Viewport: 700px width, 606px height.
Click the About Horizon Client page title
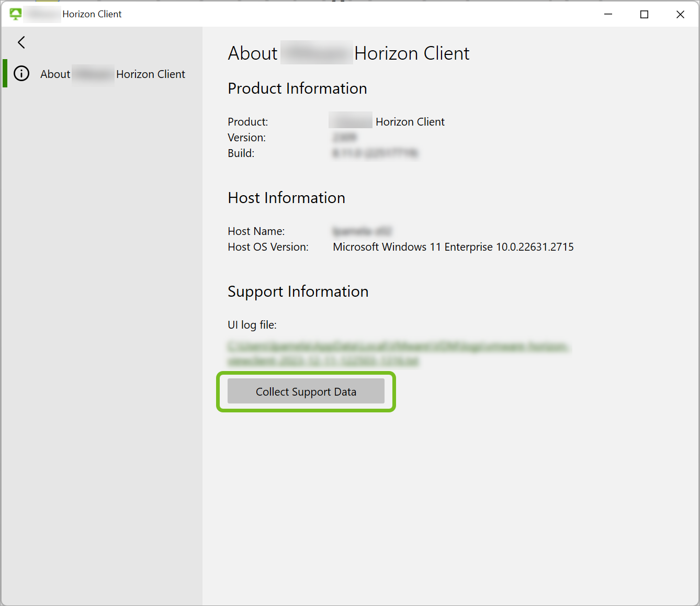(x=349, y=53)
